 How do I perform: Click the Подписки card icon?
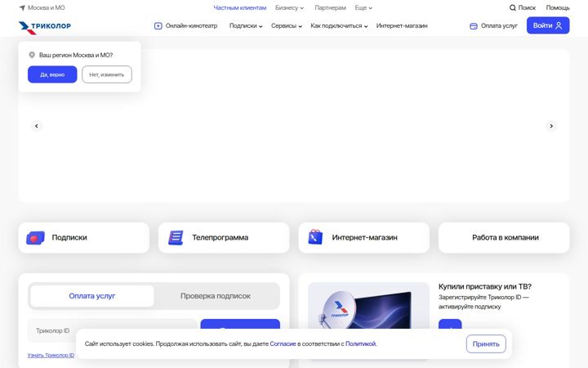click(x=35, y=238)
